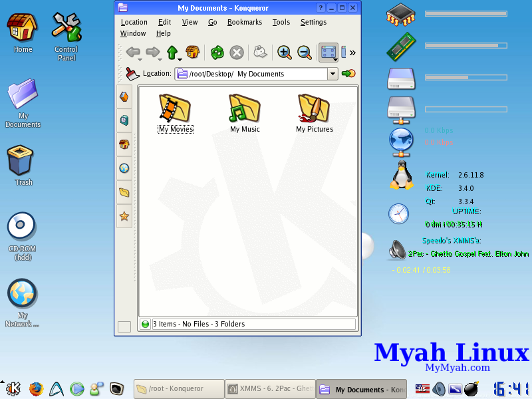The height and width of the screenshot is (399, 532).
Task: Select the My Pictures folder
Action: point(314,113)
